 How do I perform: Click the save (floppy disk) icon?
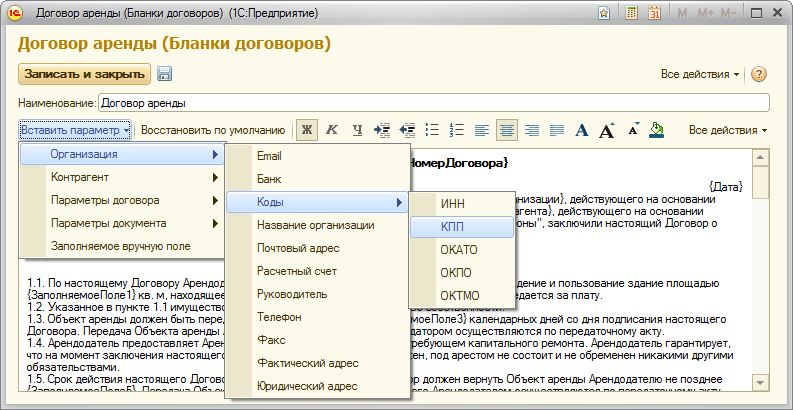click(x=165, y=74)
